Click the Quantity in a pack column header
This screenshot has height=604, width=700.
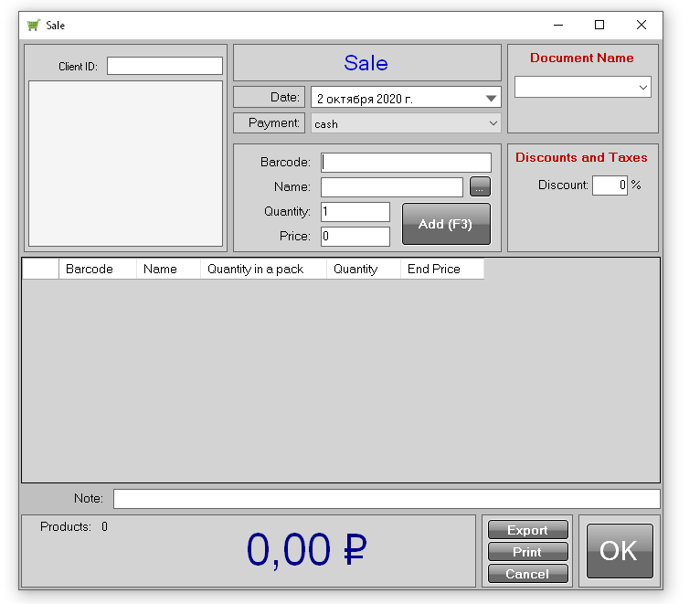(x=263, y=269)
